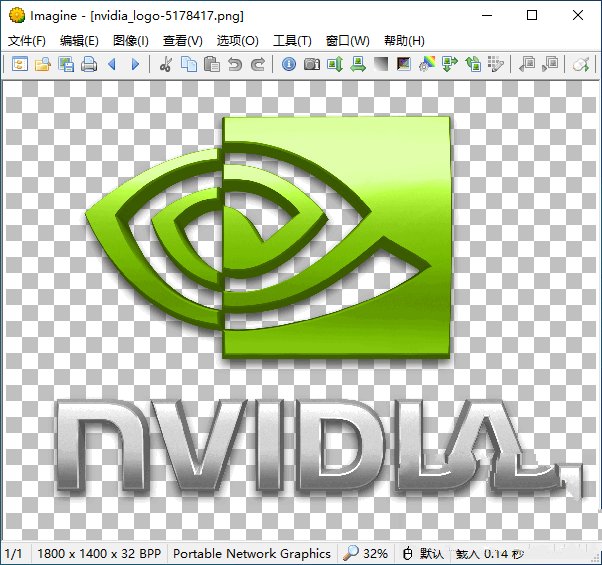Viewport: 602px width, 565px height.
Task: Open the 选项(O) menu
Action: tap(237, 40)
